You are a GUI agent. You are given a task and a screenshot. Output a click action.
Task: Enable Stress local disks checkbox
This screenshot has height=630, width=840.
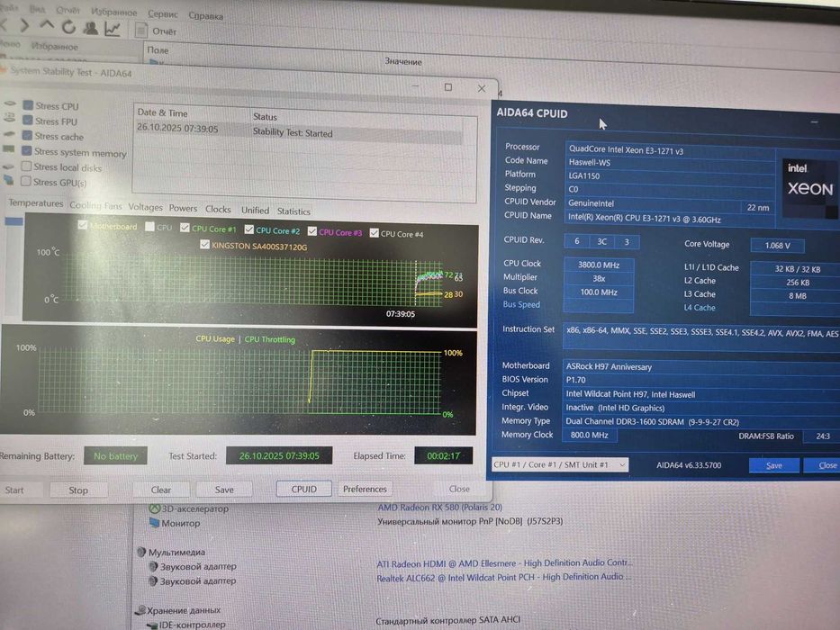[x=26, y=166]
